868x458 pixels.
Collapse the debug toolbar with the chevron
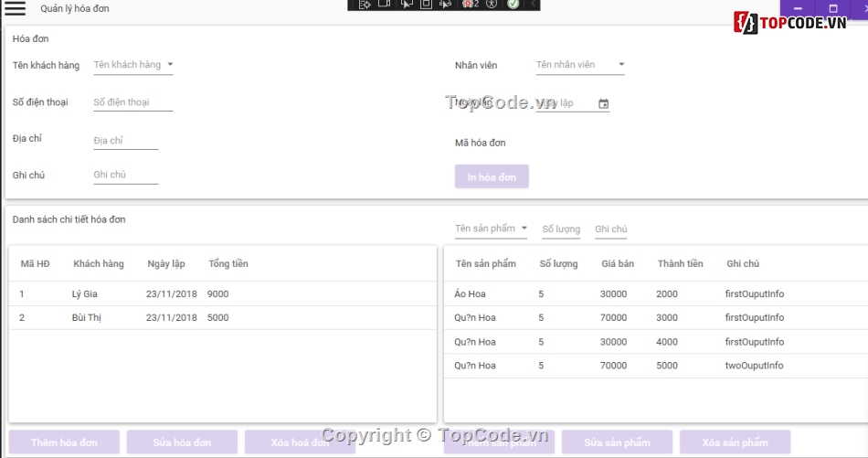click(534, 5)
